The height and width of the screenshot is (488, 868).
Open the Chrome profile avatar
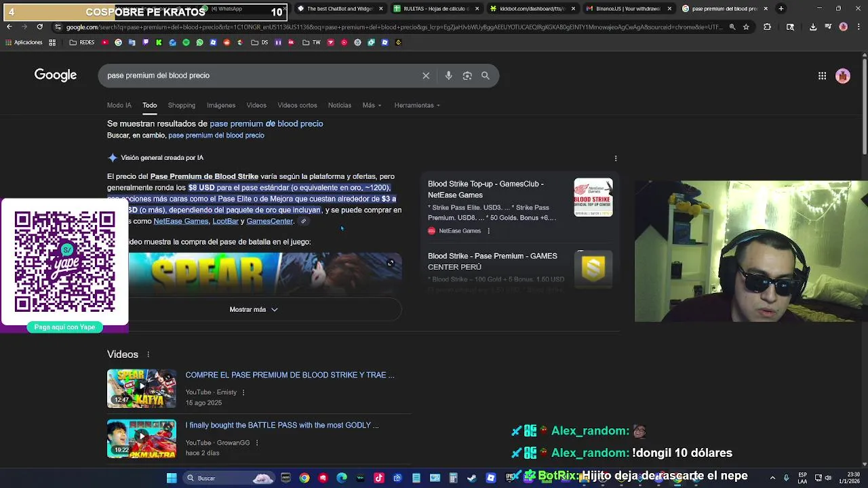[x=843, y=27]
